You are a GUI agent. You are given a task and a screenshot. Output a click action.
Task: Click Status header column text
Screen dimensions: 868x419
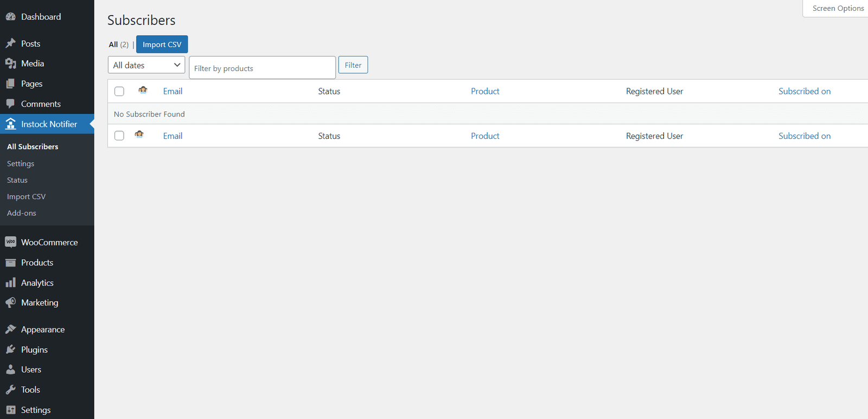point(329,91)
